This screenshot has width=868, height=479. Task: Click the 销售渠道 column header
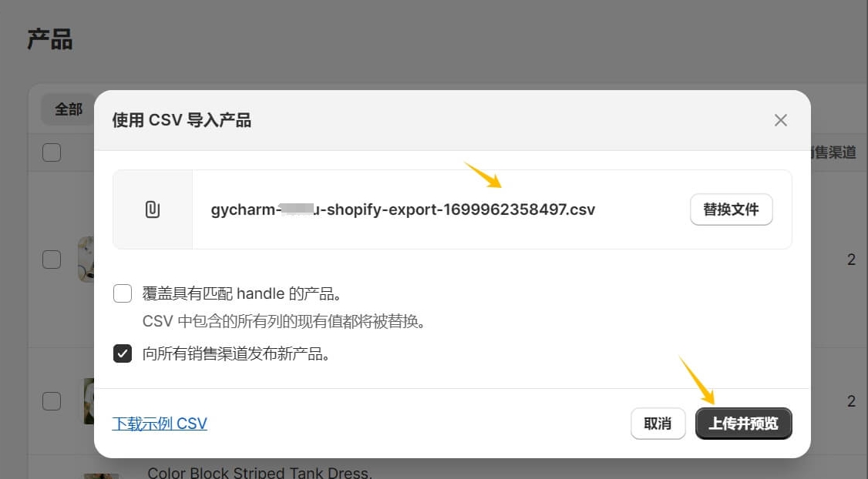(834, 152)
